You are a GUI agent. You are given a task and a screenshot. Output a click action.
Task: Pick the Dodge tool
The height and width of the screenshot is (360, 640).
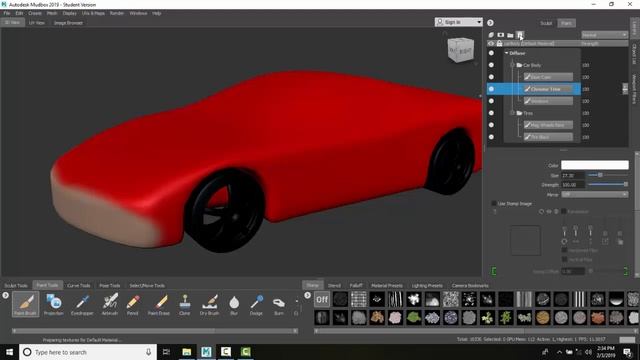(x=256, y=304)
